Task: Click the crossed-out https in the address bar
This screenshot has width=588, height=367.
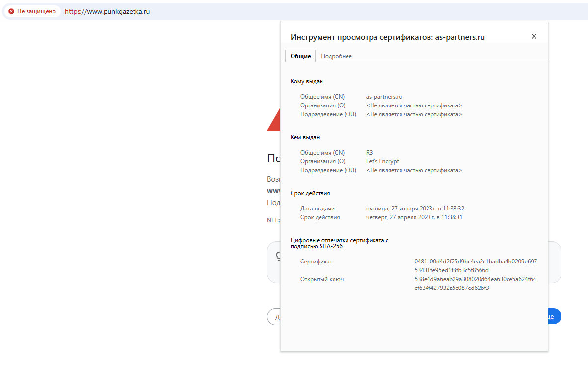Action: tap(73, 11)
